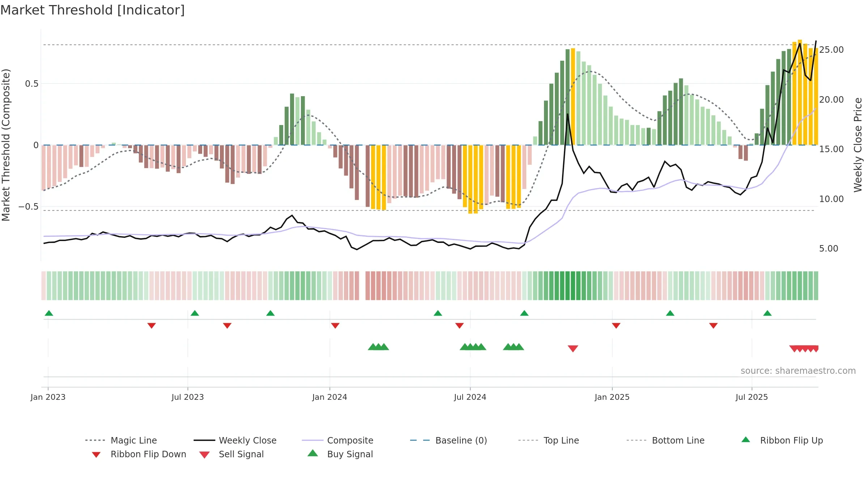Click the Ribbon Flip Up marker after Jul 2025
This screenshot has width=868, height=488.
coord(767,313)
